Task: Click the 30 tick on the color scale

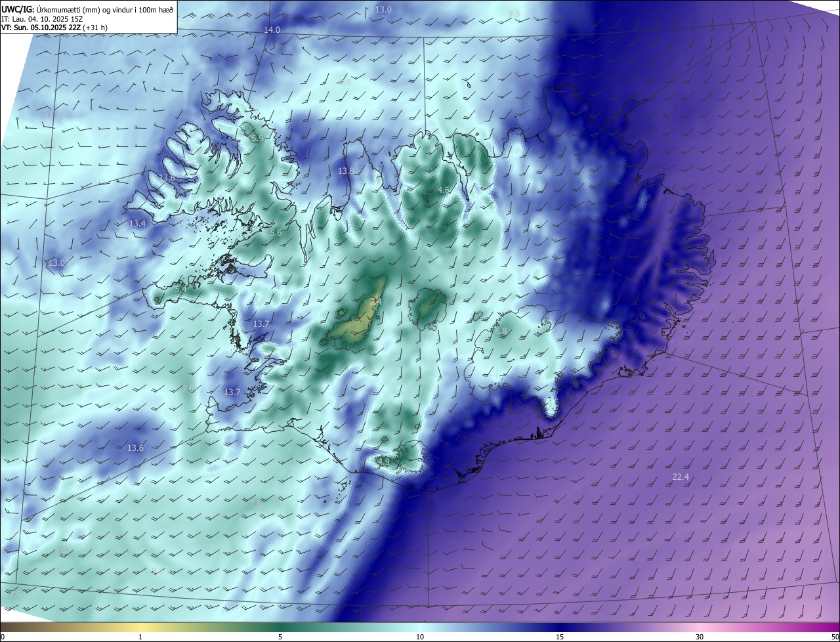Action: point(700,637)
